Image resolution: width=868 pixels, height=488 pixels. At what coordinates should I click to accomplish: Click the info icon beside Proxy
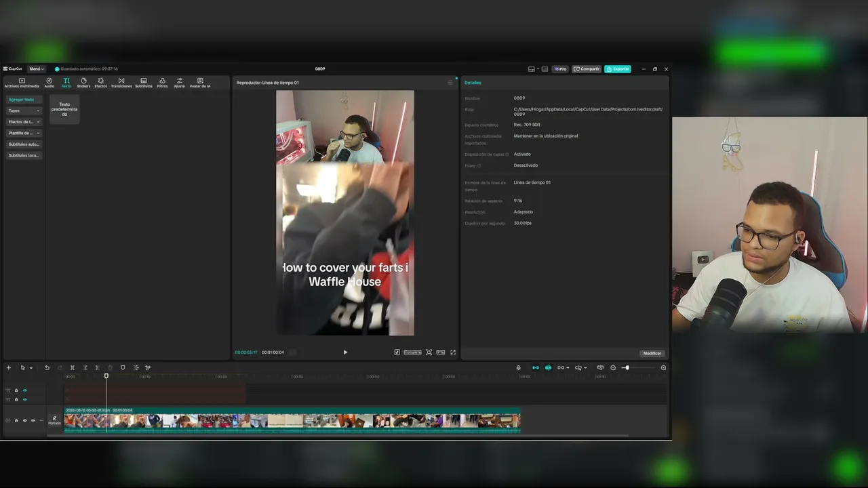(x=479, y=165)
